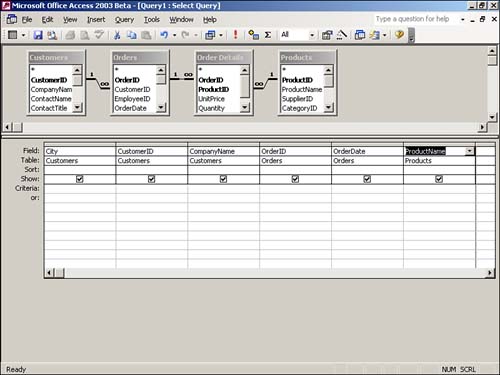Click Sort cell under OrderDate column
500x375 pixels.
coord(367,170)
